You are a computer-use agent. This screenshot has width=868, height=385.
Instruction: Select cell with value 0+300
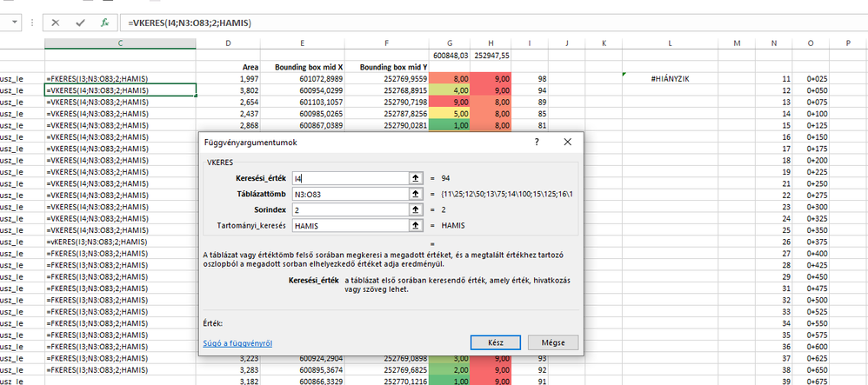coord(811,207)
